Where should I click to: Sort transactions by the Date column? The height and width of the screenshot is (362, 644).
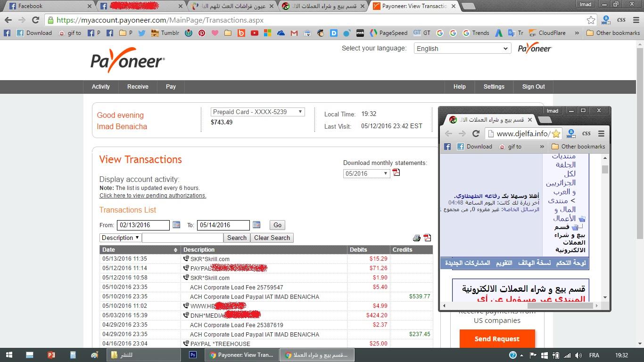[140, 250]
